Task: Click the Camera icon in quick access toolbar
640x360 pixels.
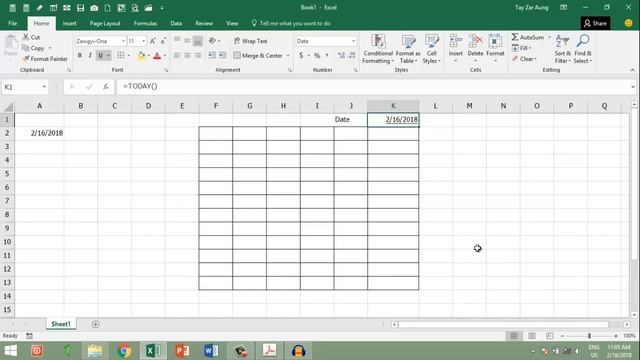Action: 94,8
